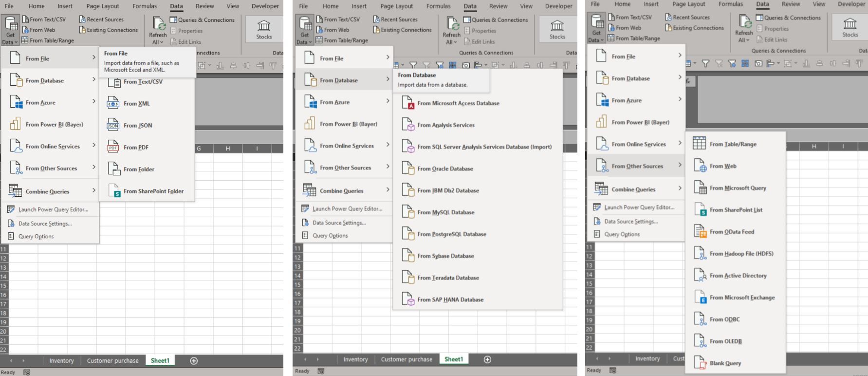Choose From Sybase Database
Image resolution: width=868 pixels, height=376 pixels.
tap(478, 256)
